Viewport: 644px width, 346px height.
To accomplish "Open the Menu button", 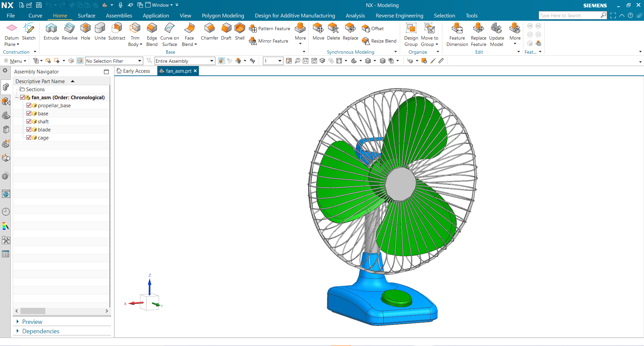I will pyautogui.click(x=15, y=61).
